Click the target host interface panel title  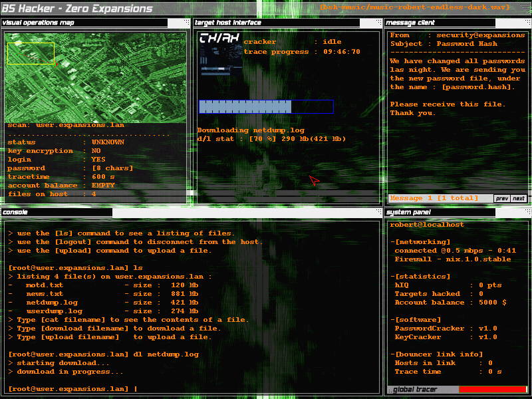pos(227,22)
